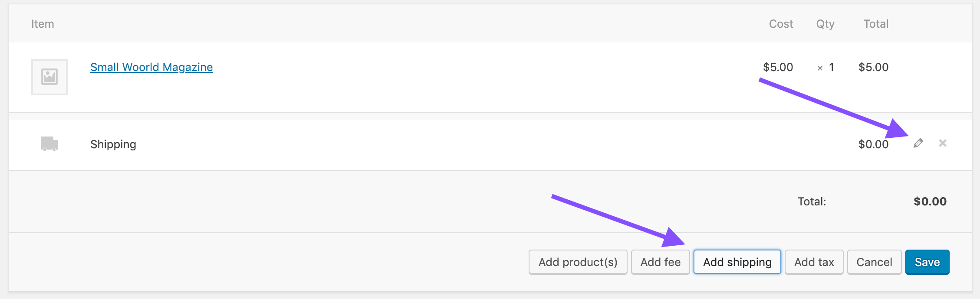Select the Cost column header
The height and width of the screenshot is (299, 980).
pyautogui.click(x=781, y=24)
